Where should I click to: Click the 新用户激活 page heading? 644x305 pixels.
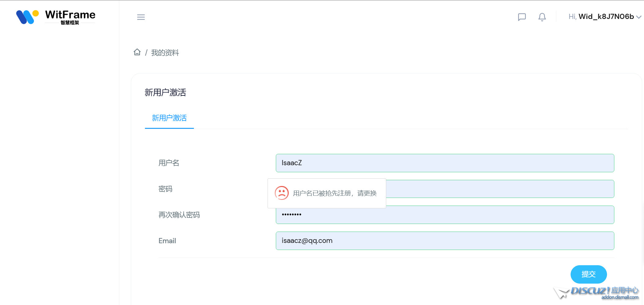point(165,92)
